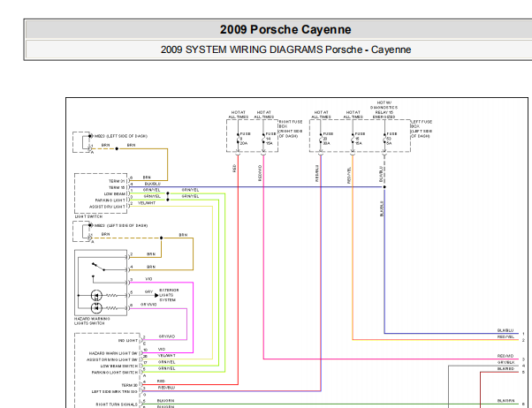
Task: Click the "TERM 30" pin label
Action: click(130, 385)
